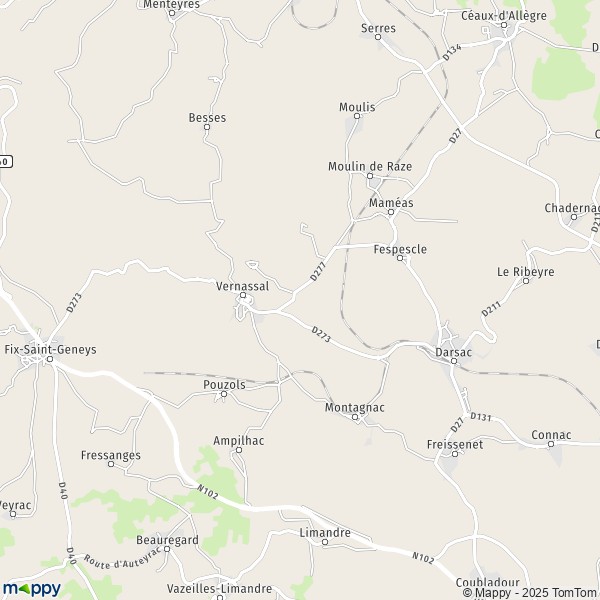Click the Mappy TomTom copyright text

point(531,592)
